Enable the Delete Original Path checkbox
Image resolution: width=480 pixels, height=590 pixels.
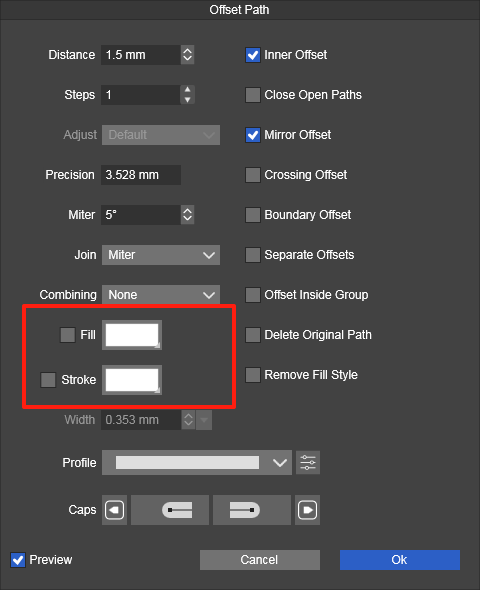[253, 335]
